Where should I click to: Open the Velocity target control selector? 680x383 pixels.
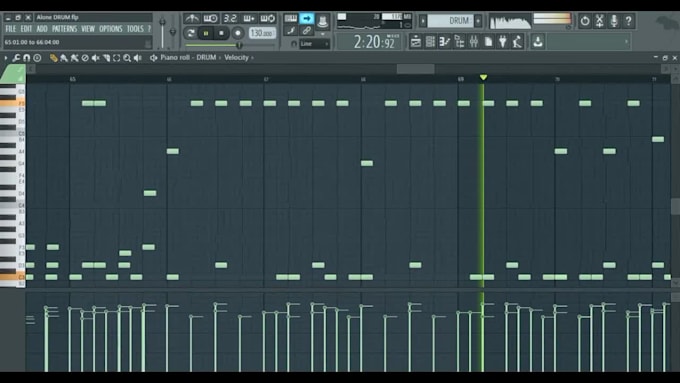point(236,57)
